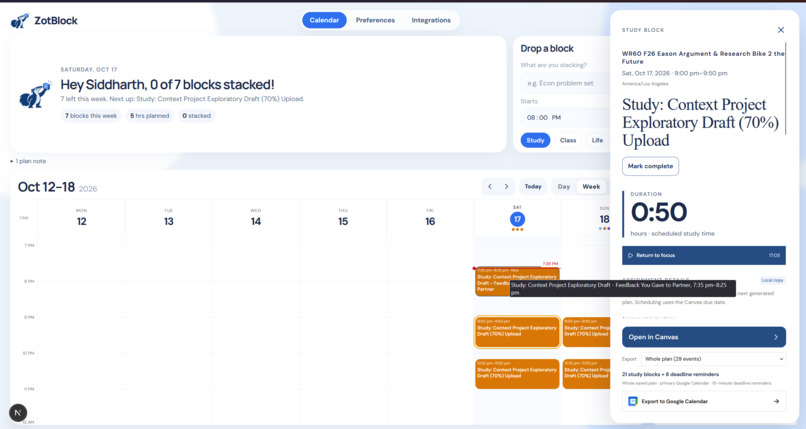Select Saturday 17 highlighted date
This screenshot has width=806, height=429.
[517, 219]
